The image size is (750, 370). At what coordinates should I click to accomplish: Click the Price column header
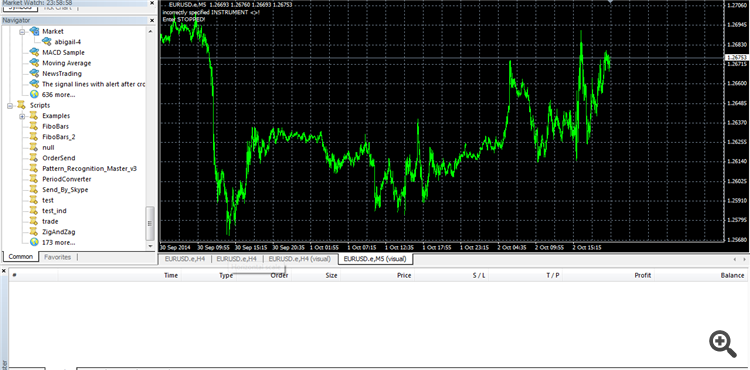coord(404,275)
